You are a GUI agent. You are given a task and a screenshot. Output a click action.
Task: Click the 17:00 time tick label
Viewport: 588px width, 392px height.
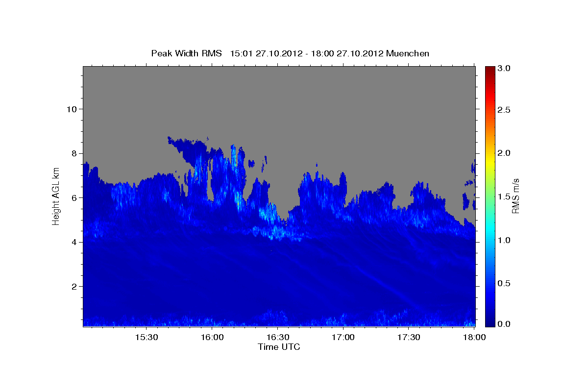point(343,337)
